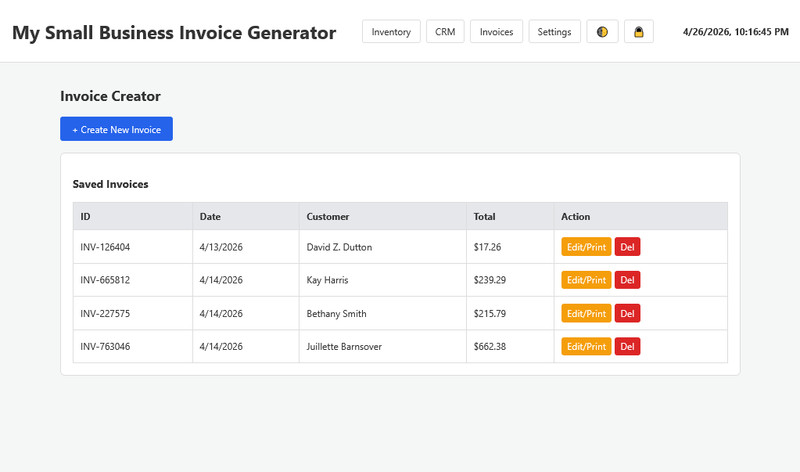Viewport: 800px width, 472px height.
Task: Click the total $215.79
Action: (490, 313)
